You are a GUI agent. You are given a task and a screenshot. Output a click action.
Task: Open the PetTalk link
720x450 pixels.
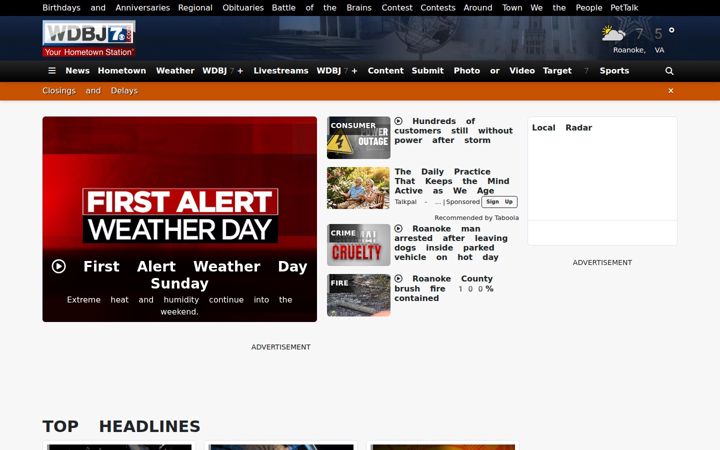(624, 8)
